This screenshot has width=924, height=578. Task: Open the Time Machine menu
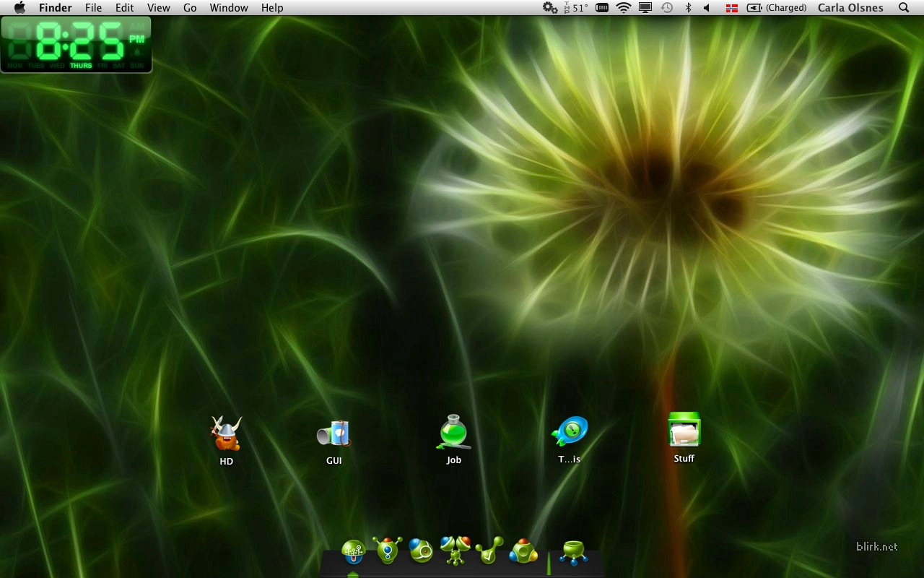tap(667, 8)
